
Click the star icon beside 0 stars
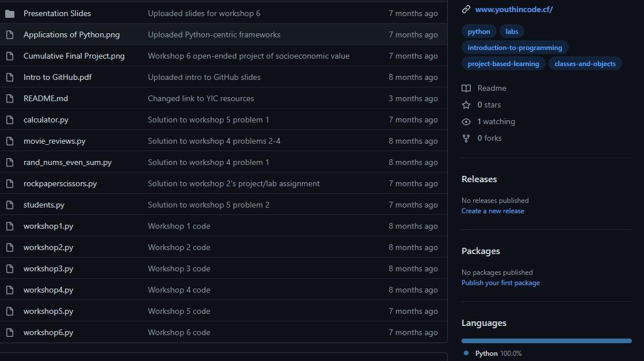click(466, 105)
